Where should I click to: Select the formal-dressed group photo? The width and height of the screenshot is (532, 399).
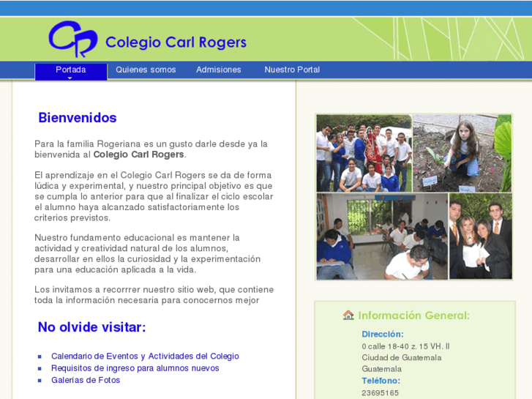(x=481, y=236)
